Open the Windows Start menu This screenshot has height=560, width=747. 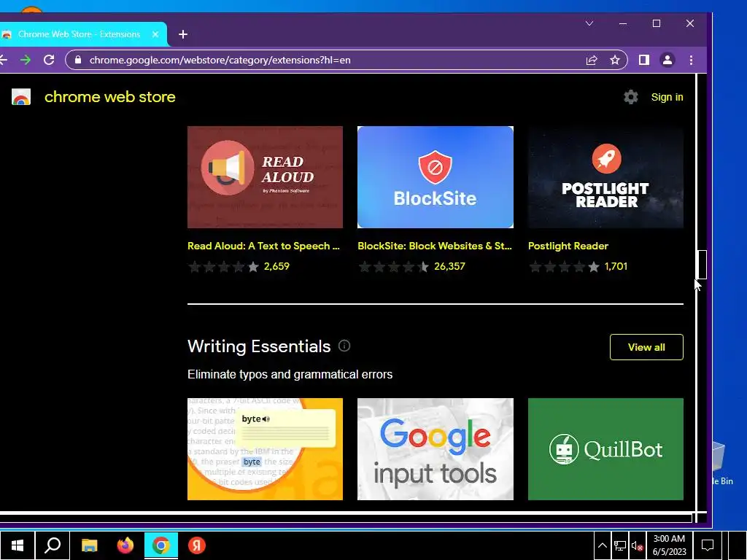pos(18,545)
